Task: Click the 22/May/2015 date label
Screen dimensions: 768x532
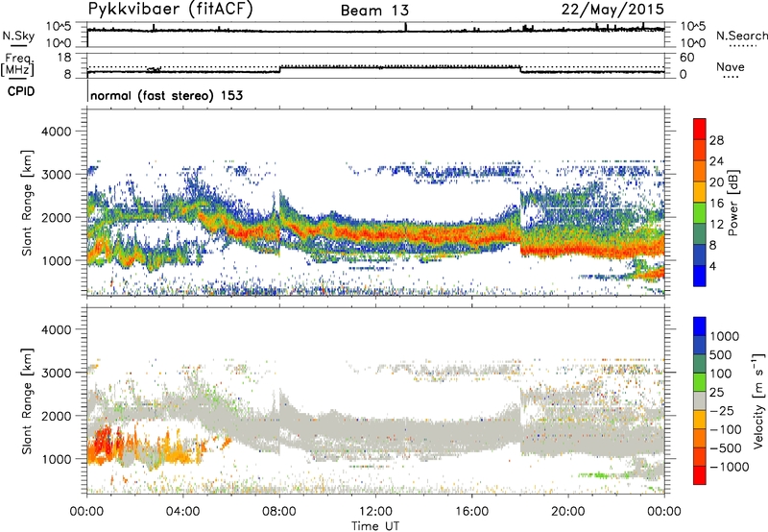Action: pos(612,10)
